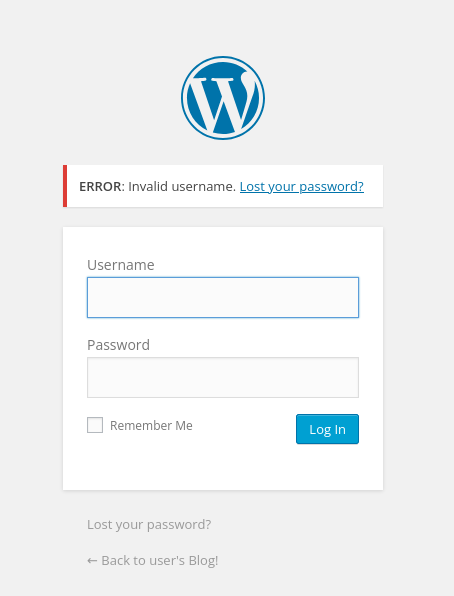Viewport: 454px width, 596px height.
Task: Click the Log In button
Action: pos(327,429)
